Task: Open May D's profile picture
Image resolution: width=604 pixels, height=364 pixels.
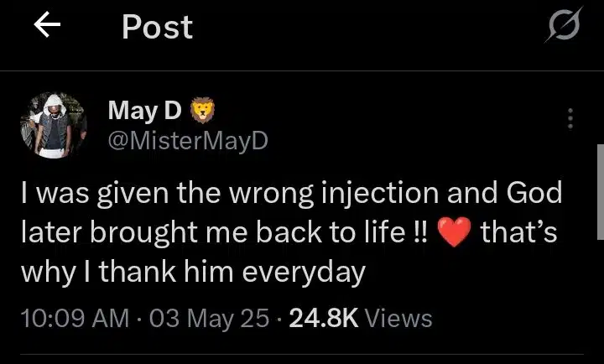Action: [x=54, y=125]
